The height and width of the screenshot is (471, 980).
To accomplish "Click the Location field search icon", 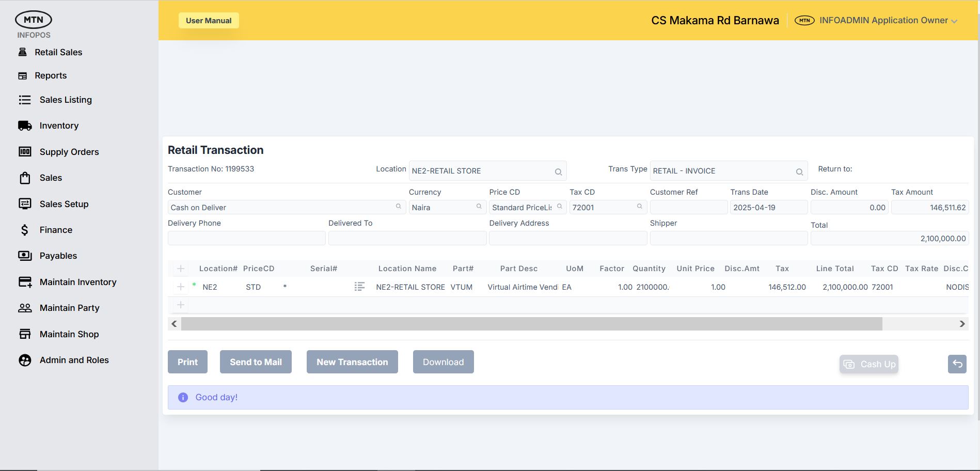I will [x=558, y=171].
